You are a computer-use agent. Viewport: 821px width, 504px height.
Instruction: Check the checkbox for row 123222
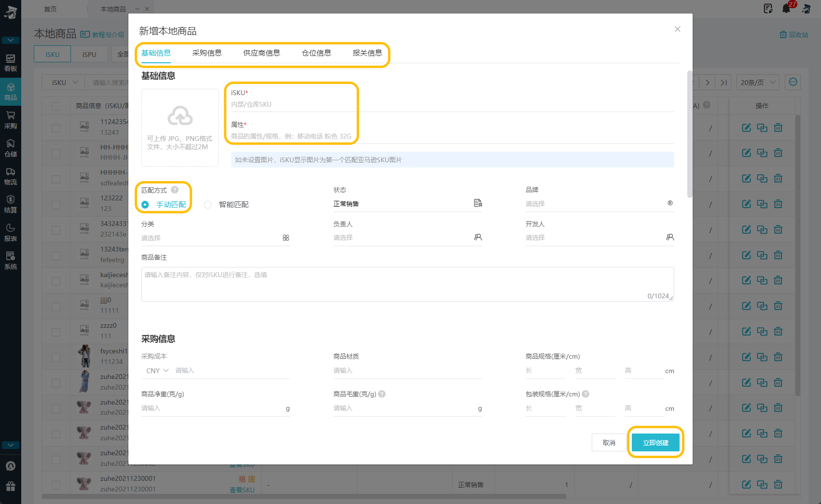click(x=56, y=204)
